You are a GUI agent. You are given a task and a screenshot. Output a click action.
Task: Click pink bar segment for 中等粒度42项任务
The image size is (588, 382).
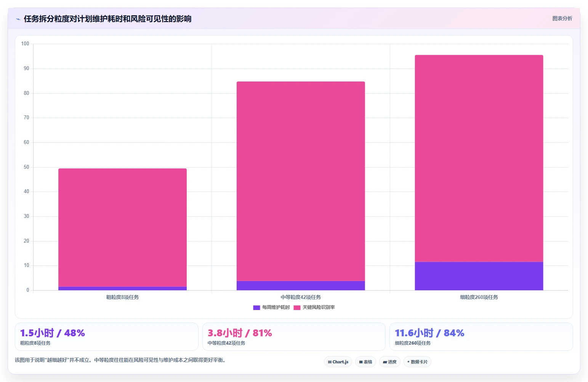pos(301,181)
